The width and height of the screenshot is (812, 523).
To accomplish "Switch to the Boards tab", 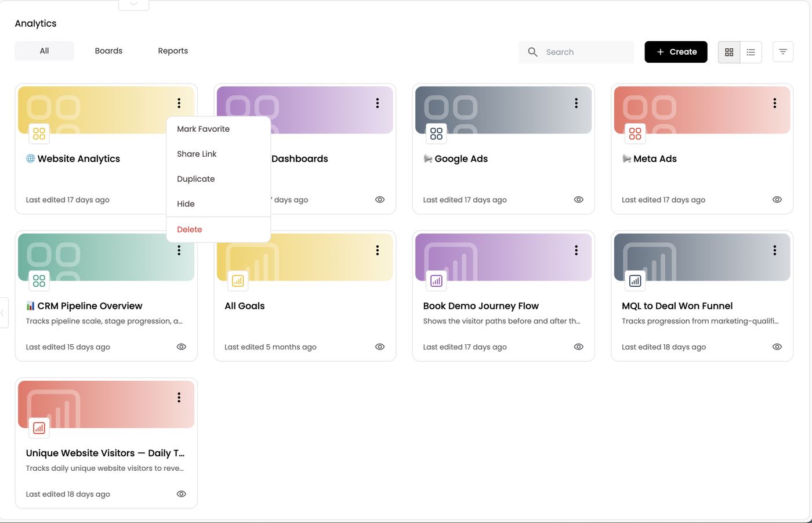I will 108,51.
